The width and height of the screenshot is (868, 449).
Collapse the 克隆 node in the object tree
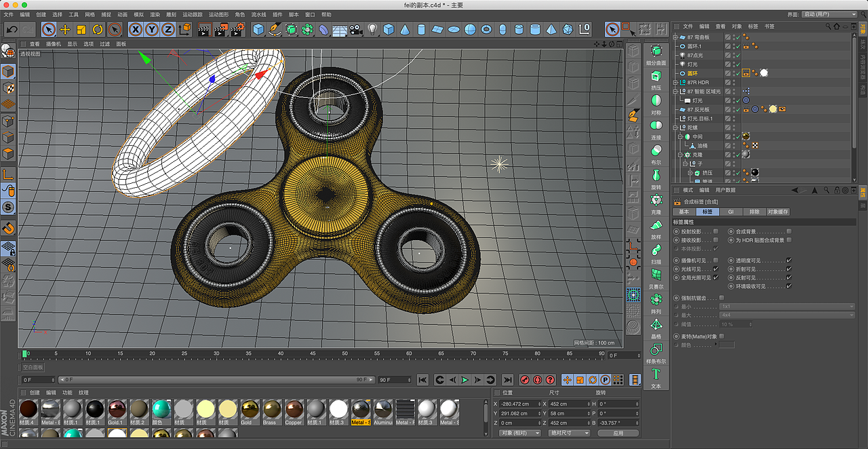(x=680, y=155)
